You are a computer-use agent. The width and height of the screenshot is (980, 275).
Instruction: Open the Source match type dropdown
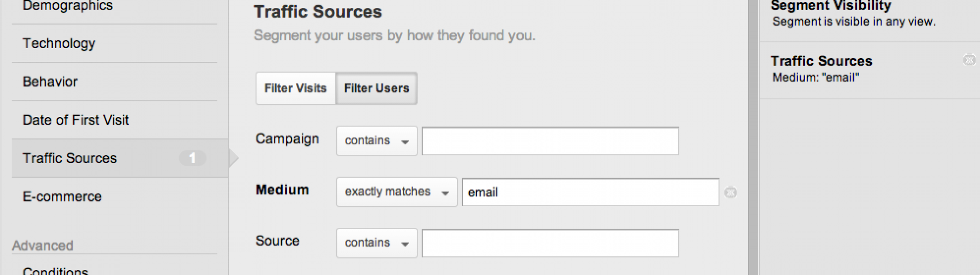(x=376, y=243)
